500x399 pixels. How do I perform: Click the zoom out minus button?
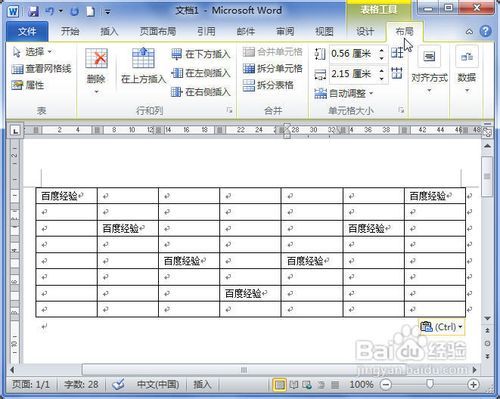click(385, 385)
